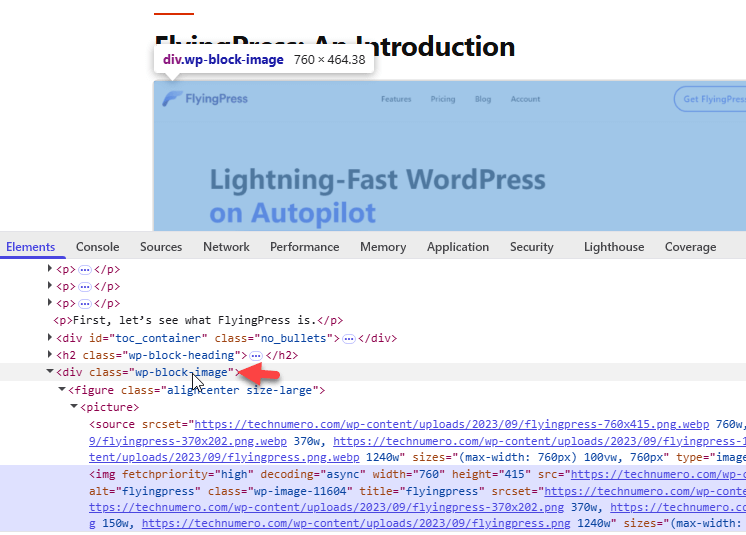Viewport: 746px width, 535px height.
Task: Click Blog in the FlyingPress nav
Action: [x=483, y=99]
